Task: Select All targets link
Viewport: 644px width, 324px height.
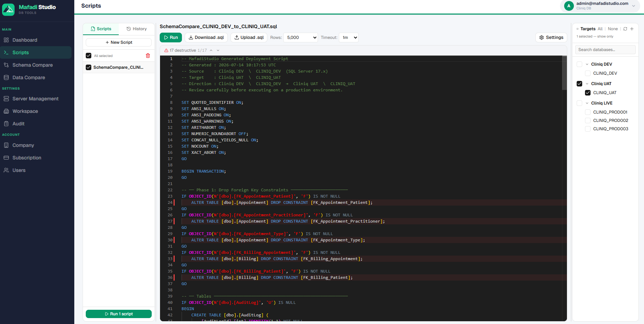Action: click(600, 29)
